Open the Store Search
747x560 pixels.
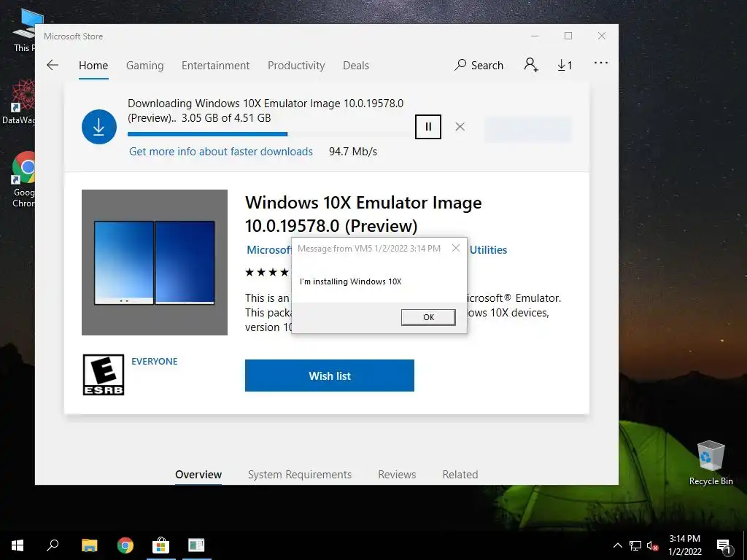click(479, 65)
